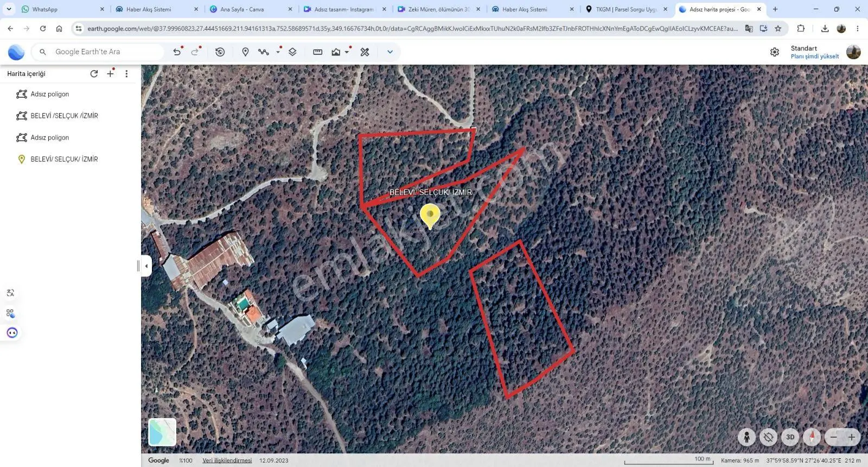Expand the toolbar overflow chevron
The image size is (868, 467).
pyautogui.click(x=390, y=52)
